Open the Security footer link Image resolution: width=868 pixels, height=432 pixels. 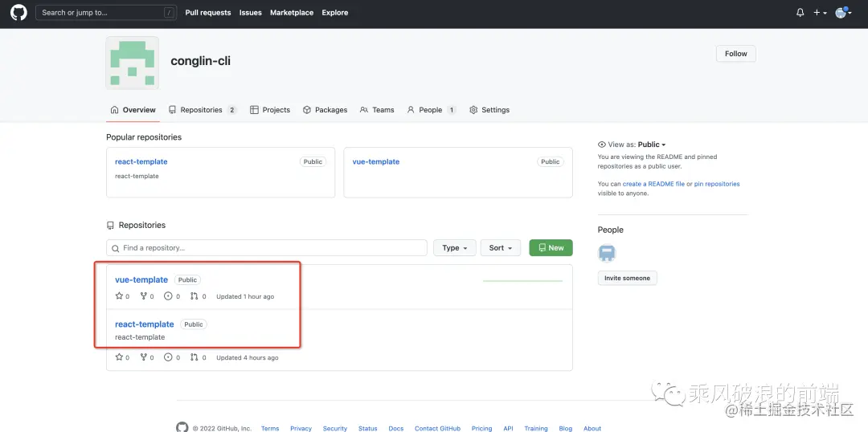[335, 429]
